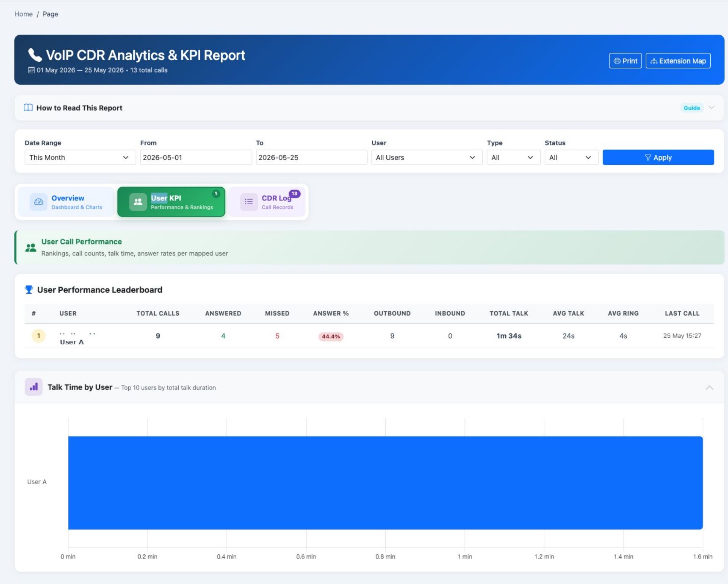Open the Extension Map
Viewport: 728px width, 584px height.
678,61
